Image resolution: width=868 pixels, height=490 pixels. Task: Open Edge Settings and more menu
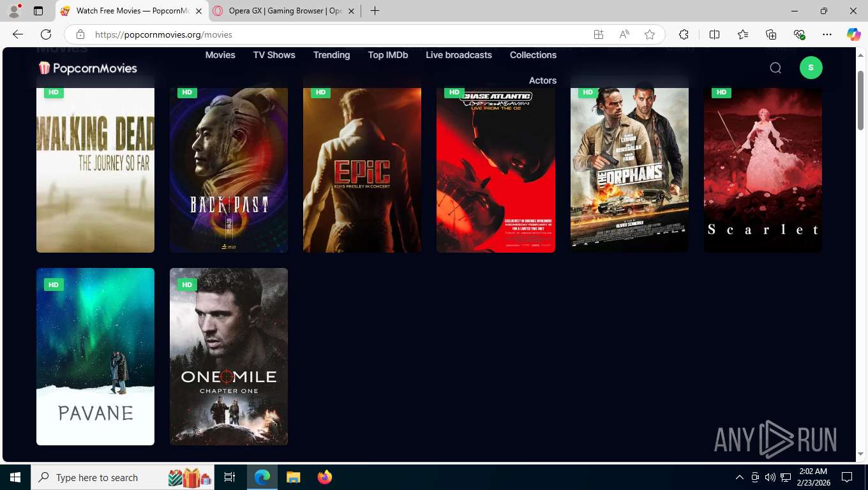(x=827, y=34)
